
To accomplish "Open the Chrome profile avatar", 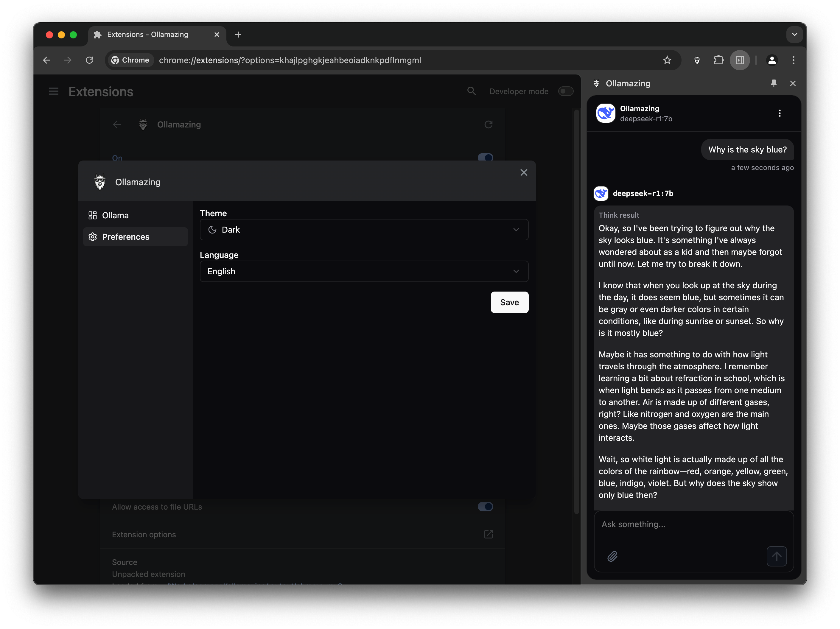I will point(772,60).
